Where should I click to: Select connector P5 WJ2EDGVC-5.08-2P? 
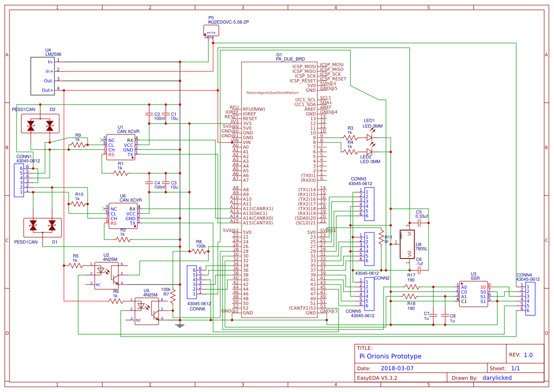212,31
